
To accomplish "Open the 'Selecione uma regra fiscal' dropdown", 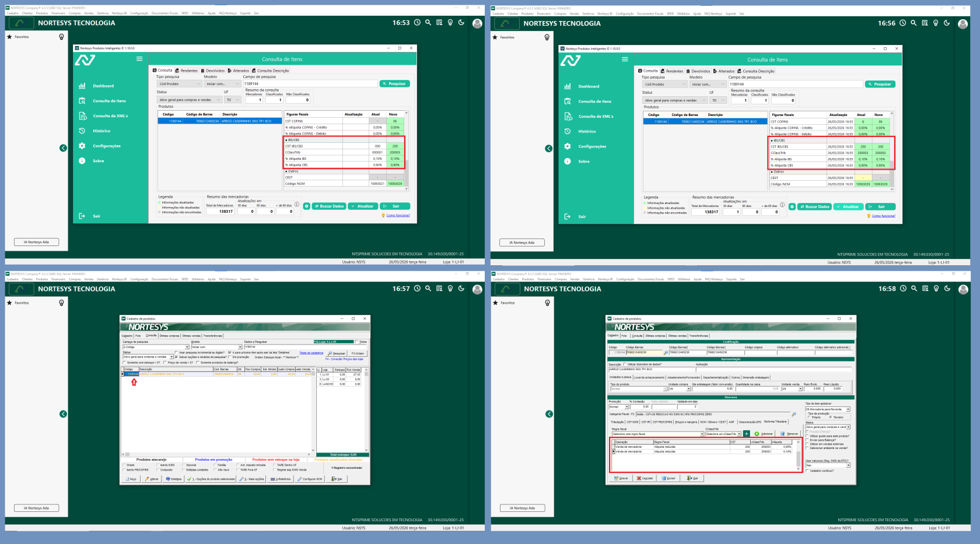I will (x=658, y=434).
